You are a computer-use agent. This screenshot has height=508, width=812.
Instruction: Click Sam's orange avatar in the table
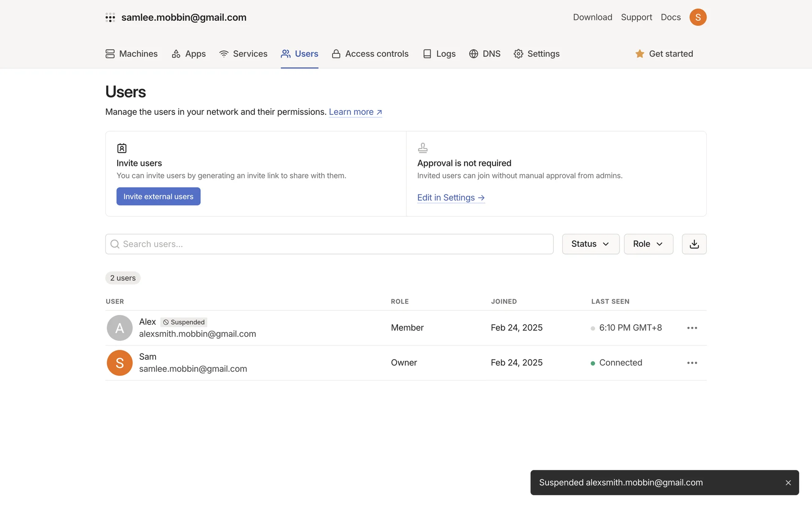[120, 363]
